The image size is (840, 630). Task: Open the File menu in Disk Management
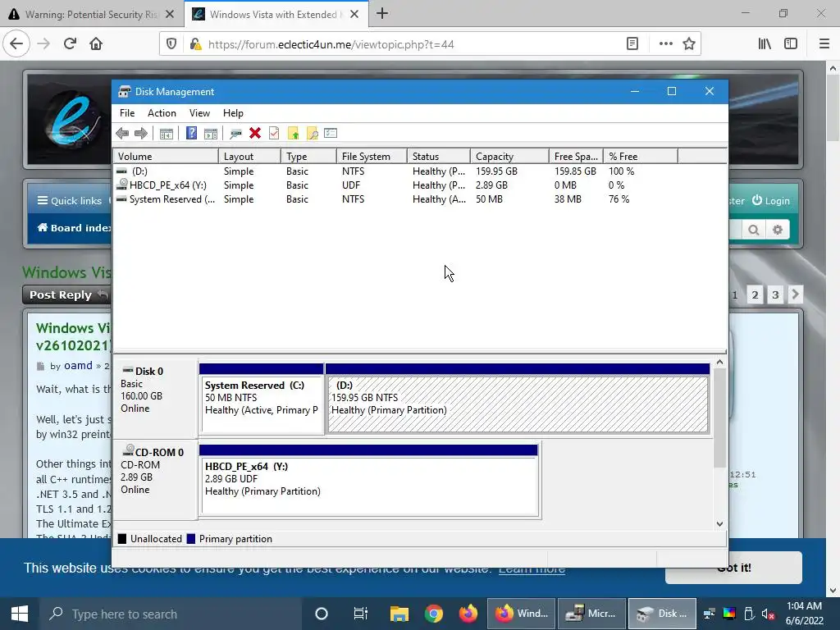click(x=127, y=113)
